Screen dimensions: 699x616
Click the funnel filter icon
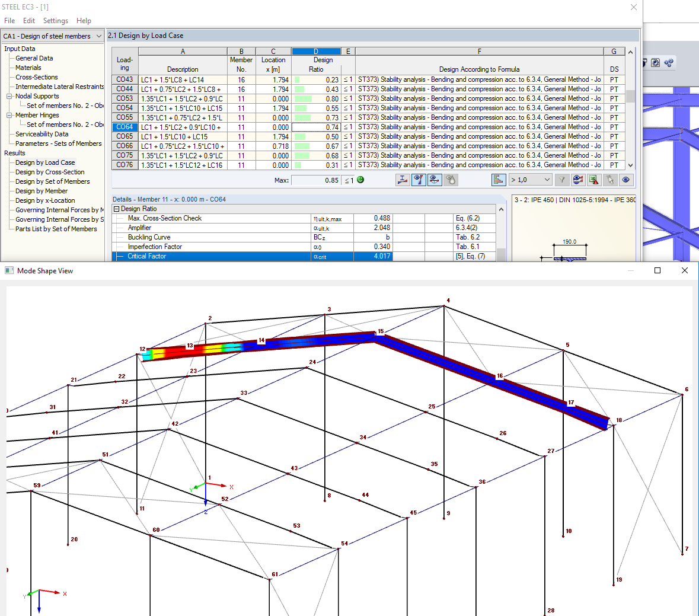(x=562, y=180)
